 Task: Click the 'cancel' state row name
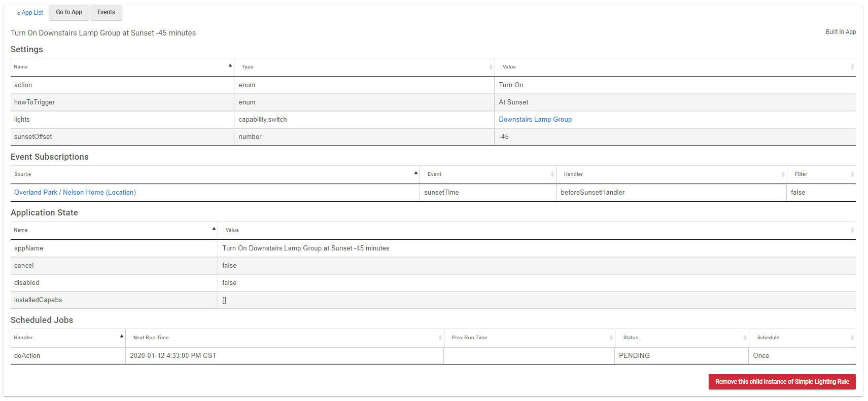(114, 266)
